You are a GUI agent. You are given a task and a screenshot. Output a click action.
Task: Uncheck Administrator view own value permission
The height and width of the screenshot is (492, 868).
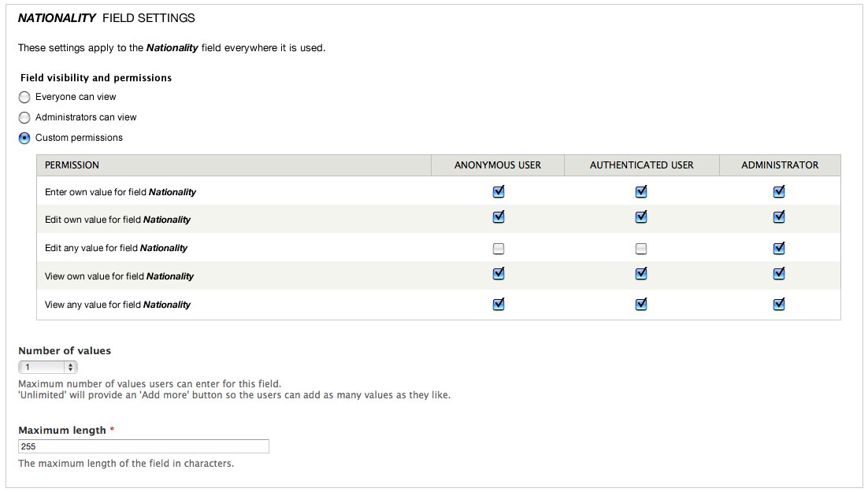(778, 276)
